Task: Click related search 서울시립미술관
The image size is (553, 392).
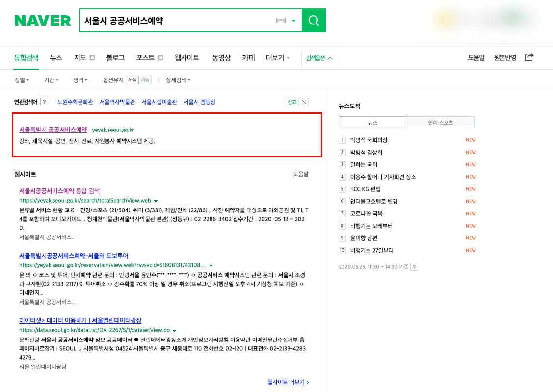Action: pyautogui.click(x=159, y=102)
